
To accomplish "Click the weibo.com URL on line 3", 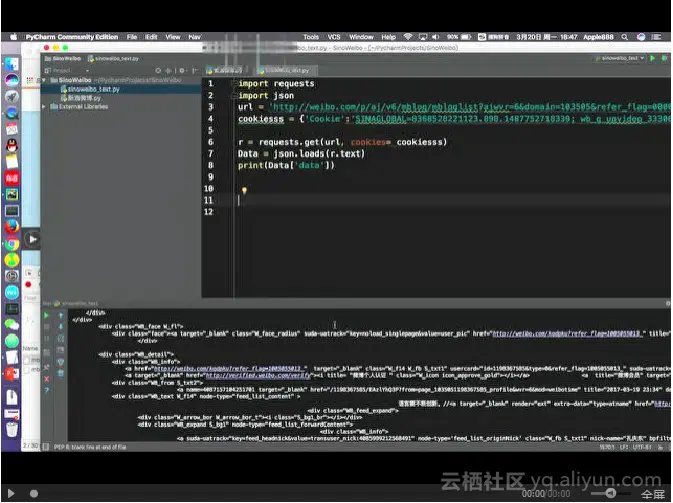I will point(470,107).
